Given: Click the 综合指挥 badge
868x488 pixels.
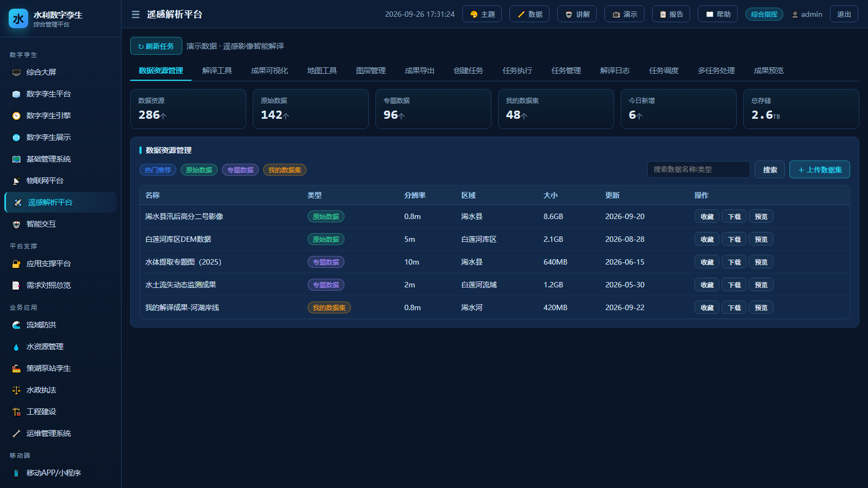Looking at the screenshot, I should click(x=764, y=14).
